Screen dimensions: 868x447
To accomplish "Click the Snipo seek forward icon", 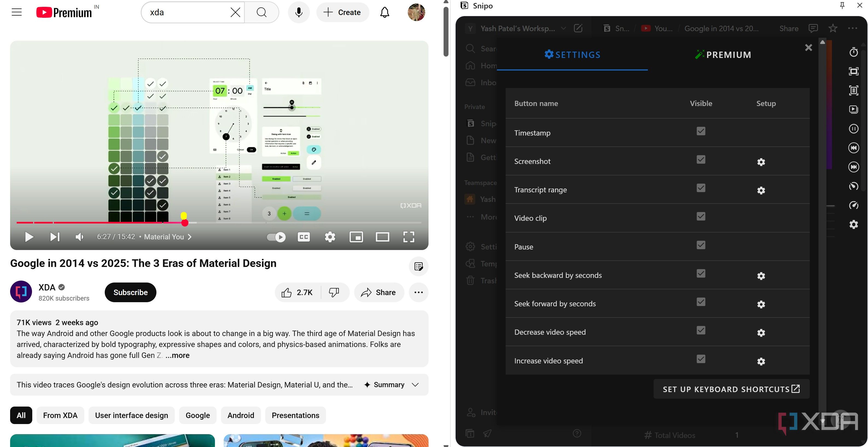I will (x=854, y=167).
